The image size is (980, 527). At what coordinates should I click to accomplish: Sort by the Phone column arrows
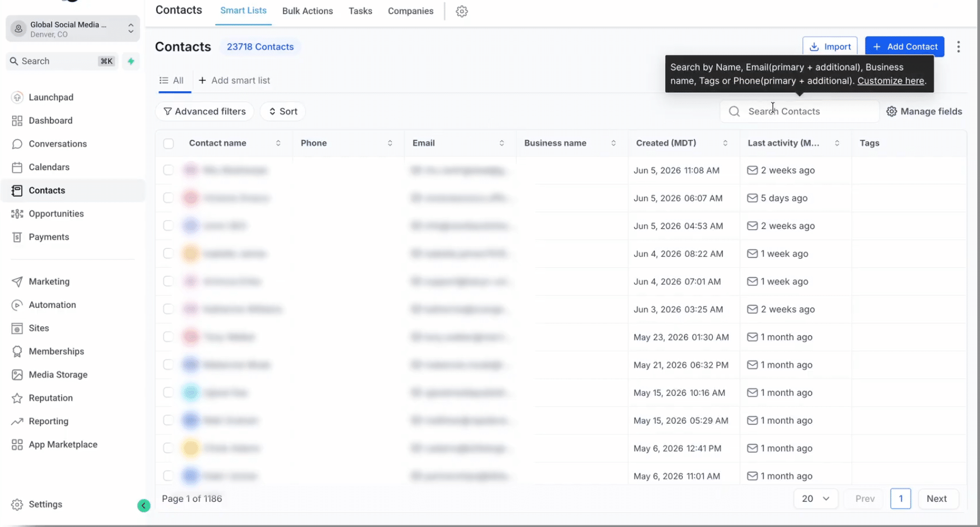(390, 143)
